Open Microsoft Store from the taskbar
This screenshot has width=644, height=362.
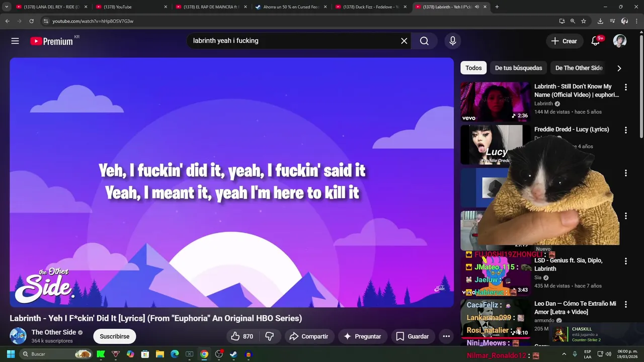click(x=145, y=354)
